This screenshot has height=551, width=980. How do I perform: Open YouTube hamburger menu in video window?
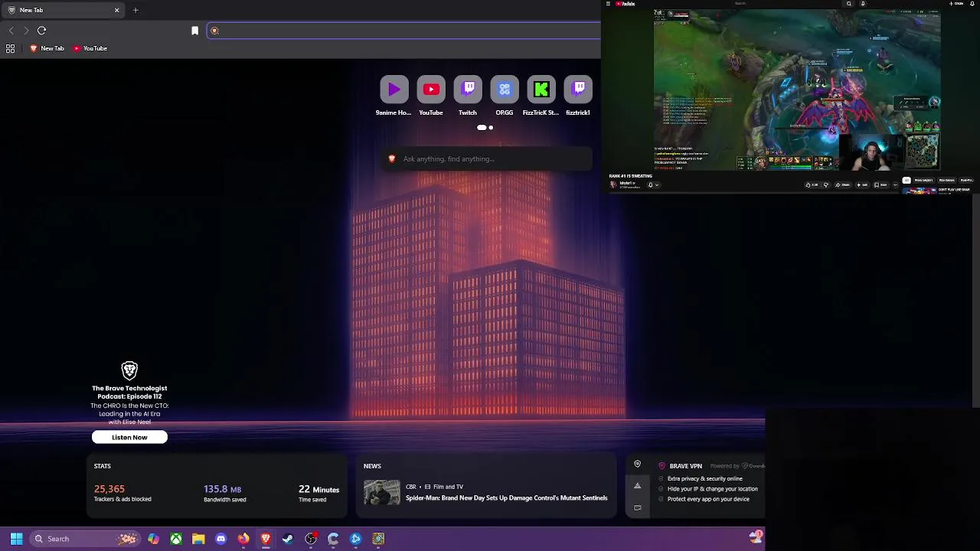[x=608, y=4]
